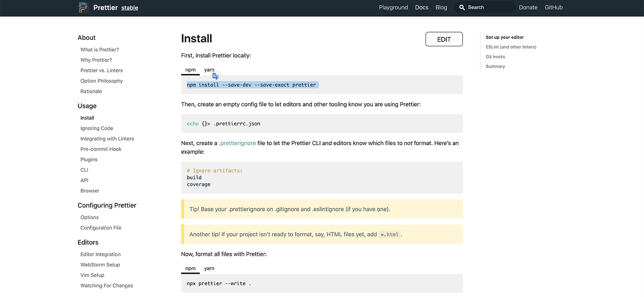Select npm tab under format section

(x=190, y=268)
